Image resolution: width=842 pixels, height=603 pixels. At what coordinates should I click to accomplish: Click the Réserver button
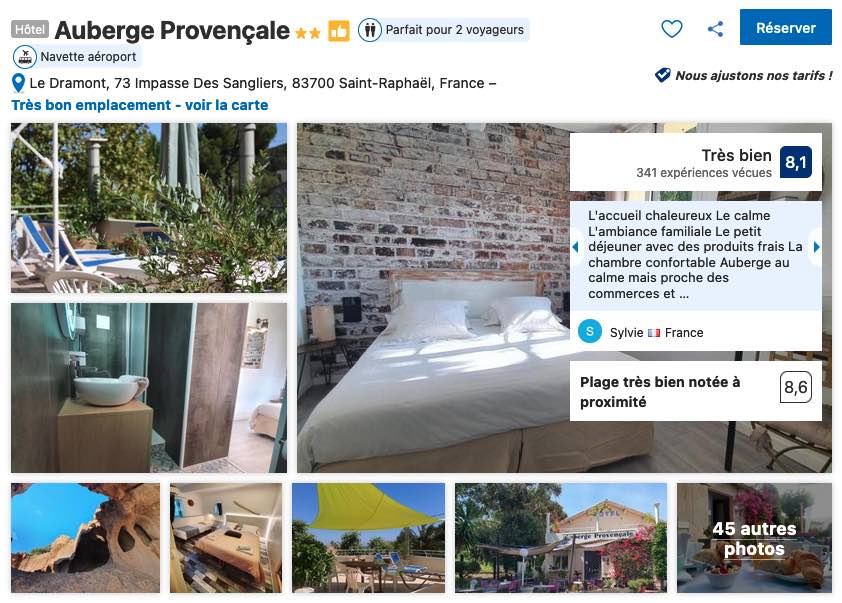pos(786,27)
